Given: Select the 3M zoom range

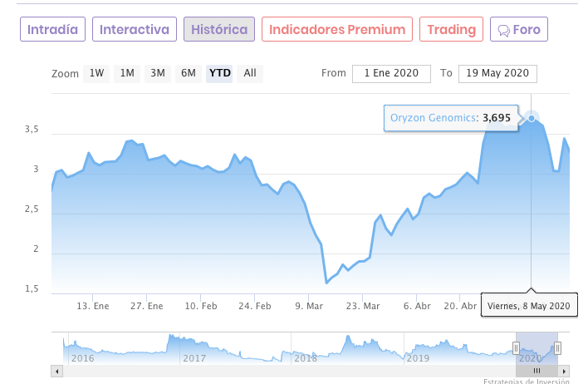Looking at the screenshot, I should point(158,73).
